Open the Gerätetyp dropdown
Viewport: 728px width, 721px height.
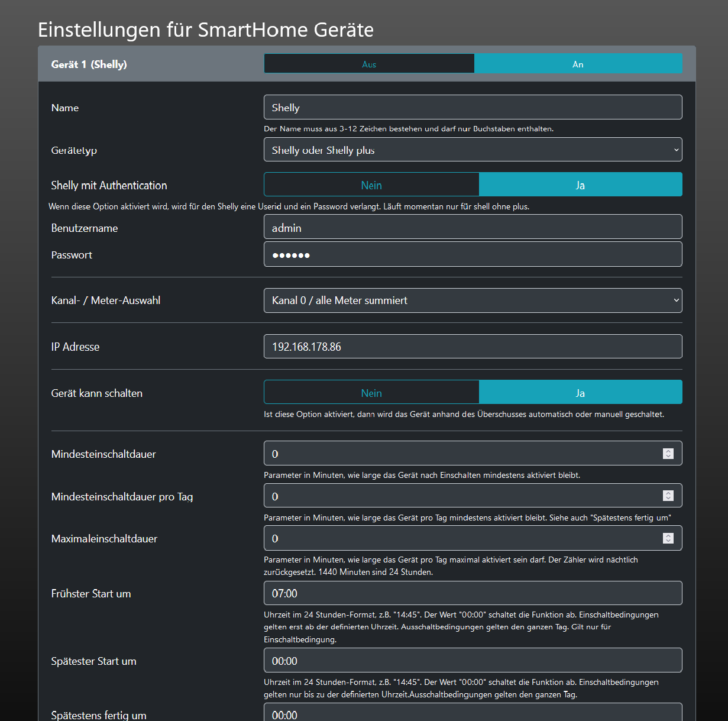pos(473,150)
